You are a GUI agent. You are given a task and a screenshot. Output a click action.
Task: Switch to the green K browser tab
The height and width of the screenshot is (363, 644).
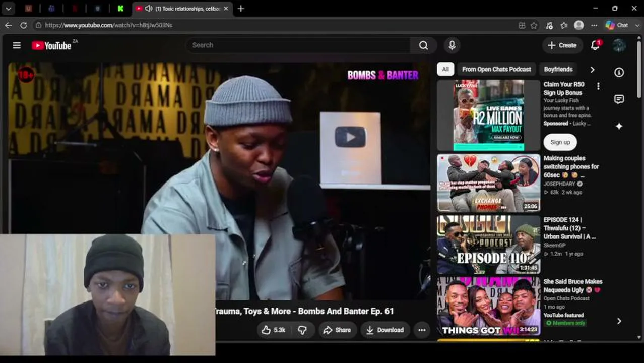pyautogui.click(x=120, y=9)
